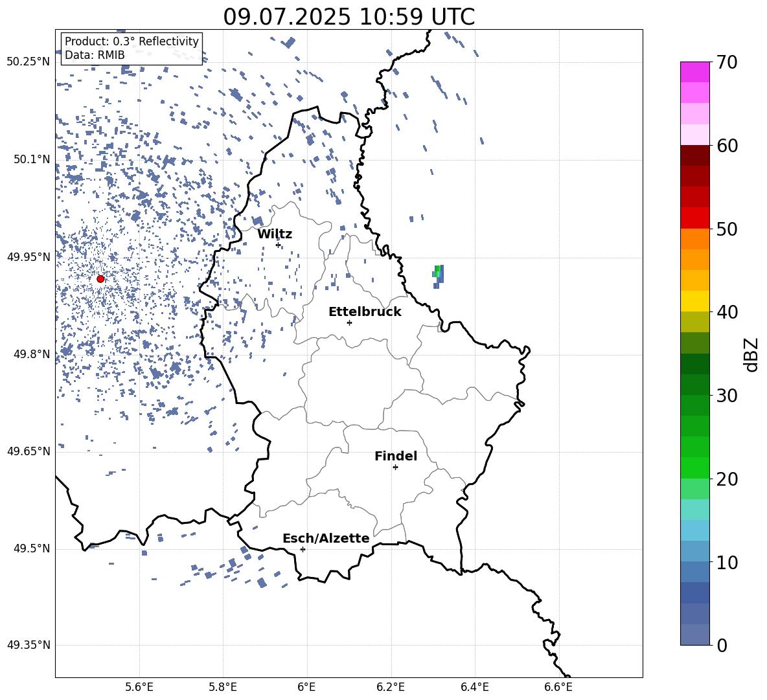Click the Wiltz station cross marker
The height and width of the screenshot is (700, 767).
(x=279, y=245)
